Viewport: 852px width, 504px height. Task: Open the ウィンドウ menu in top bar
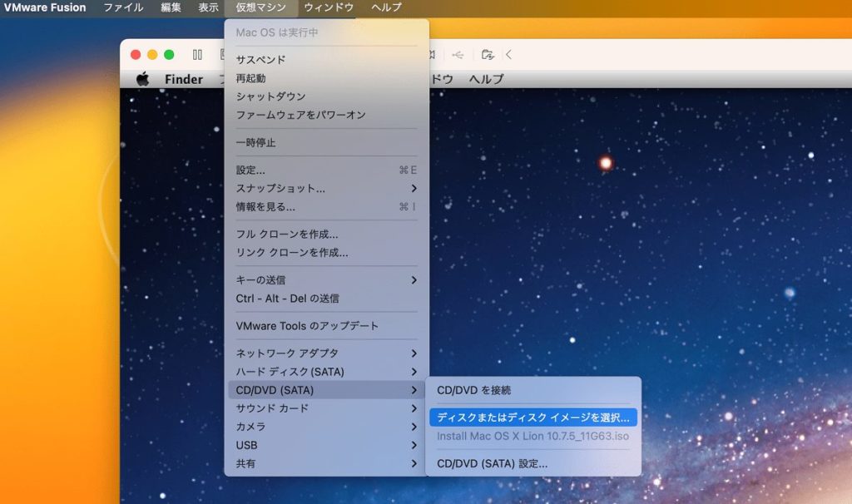(329, 7)
